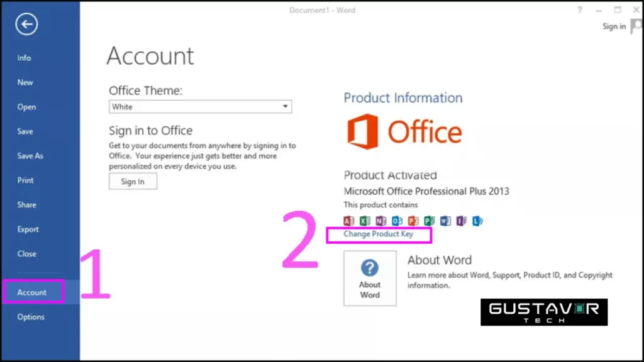
Task: Click the OneNote app icon
Action: pyautogui.click(x=380, y=221)
